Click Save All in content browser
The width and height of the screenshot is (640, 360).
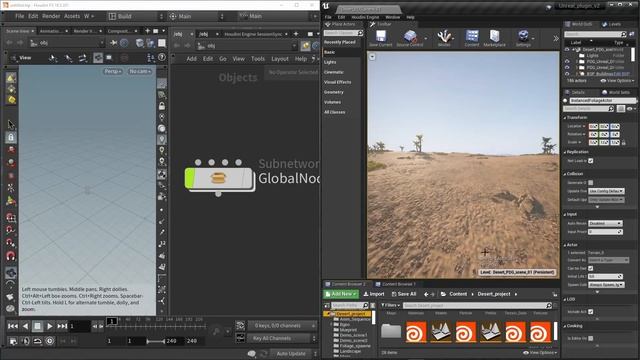tap(404, 294)
